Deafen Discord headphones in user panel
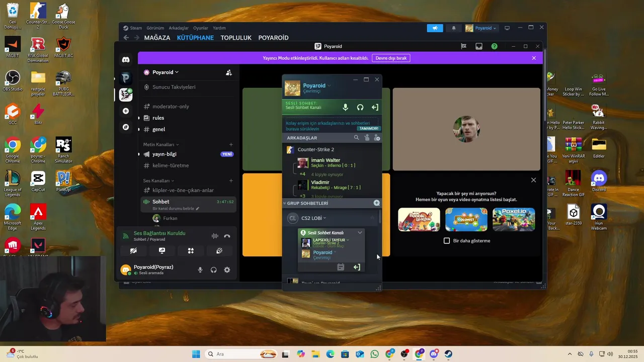Viewport: 644px width, 362px height. (214, 270)
